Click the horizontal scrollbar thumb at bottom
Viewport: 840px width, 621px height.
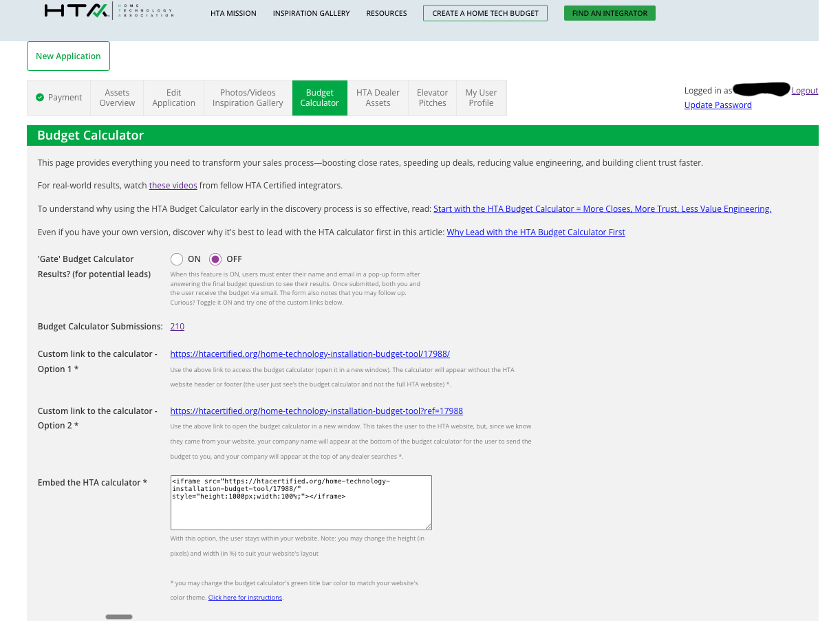point(119,617)
